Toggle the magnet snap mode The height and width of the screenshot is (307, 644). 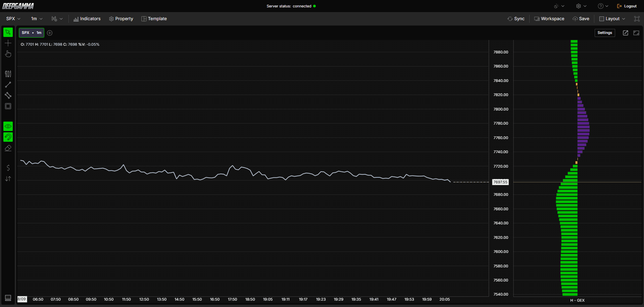click(x=8, y=137)
